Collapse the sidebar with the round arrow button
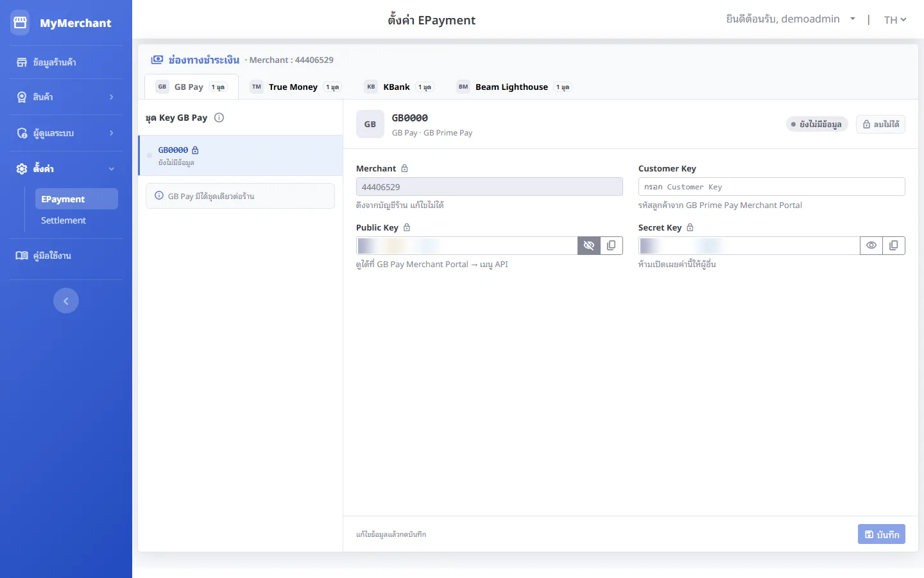This screenshot has width=924, height=578. pos(66,301)
